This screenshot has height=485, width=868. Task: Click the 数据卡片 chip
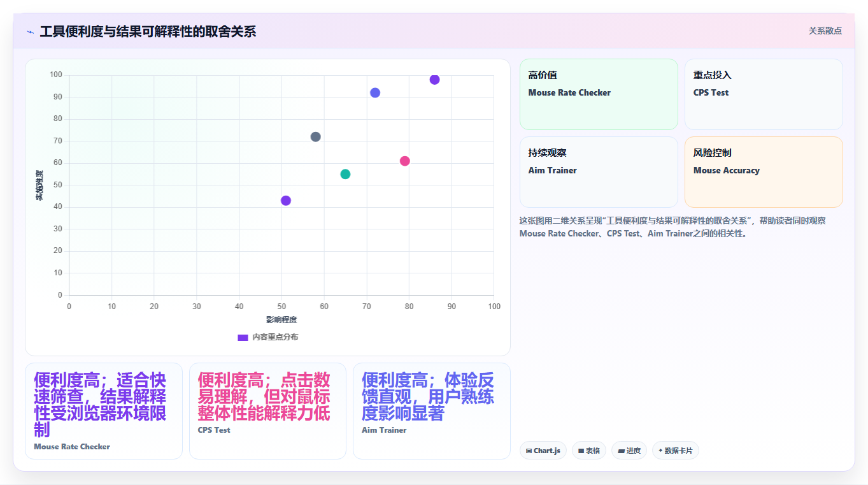[676, 451]
